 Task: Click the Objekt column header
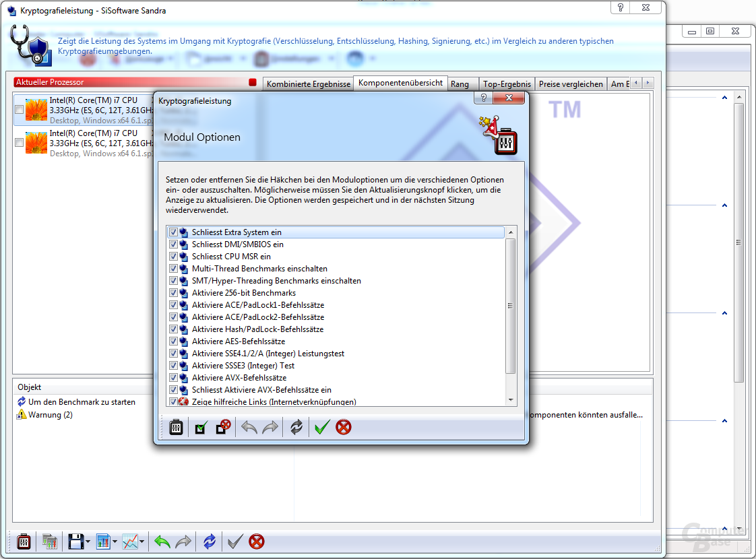point(30,387)
